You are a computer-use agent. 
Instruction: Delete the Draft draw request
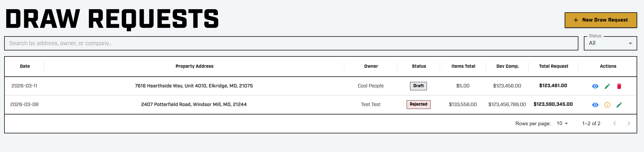point(619,86)
